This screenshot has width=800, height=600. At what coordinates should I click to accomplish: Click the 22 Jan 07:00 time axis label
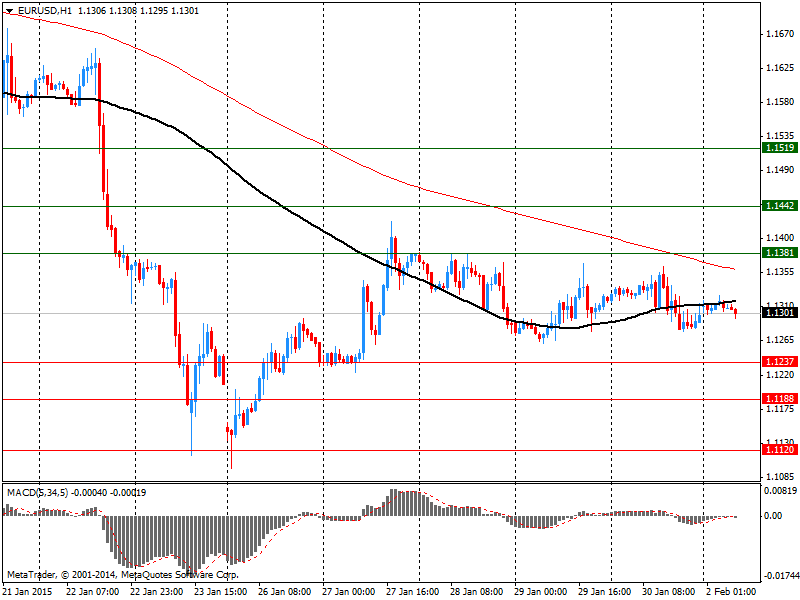coord(93,592)
